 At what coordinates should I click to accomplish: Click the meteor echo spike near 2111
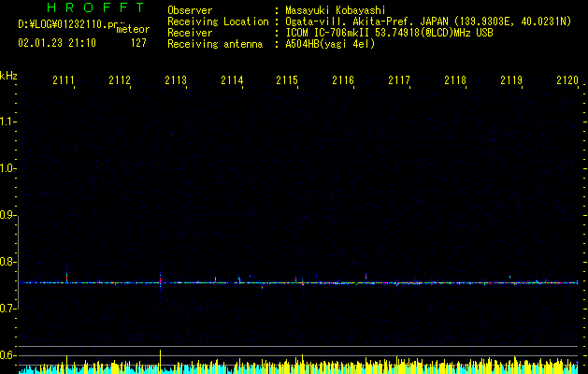(66, 277)
